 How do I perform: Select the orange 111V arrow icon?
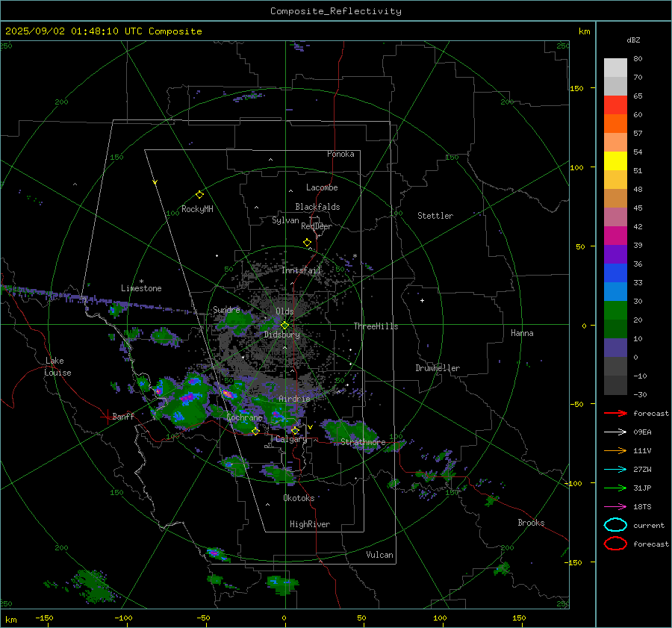(x=615, y=450)
